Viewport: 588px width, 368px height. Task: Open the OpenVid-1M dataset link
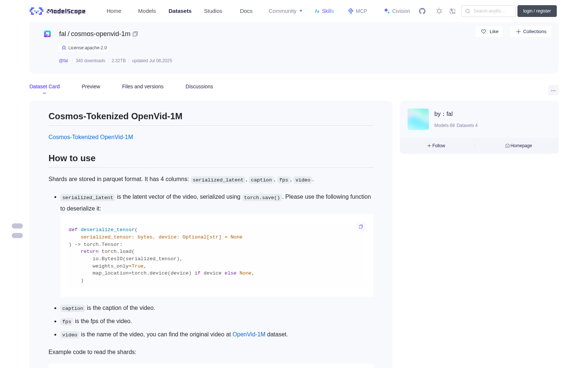coord(249,334)
